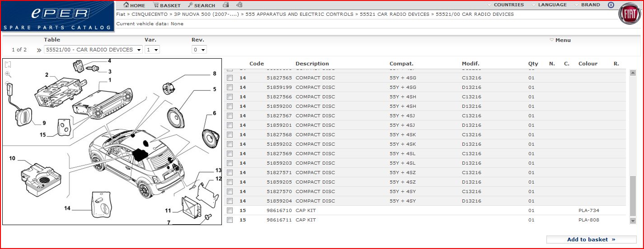Click the fit-to-frame icon on diagram

pyautogui.click(x=8, y=65)
